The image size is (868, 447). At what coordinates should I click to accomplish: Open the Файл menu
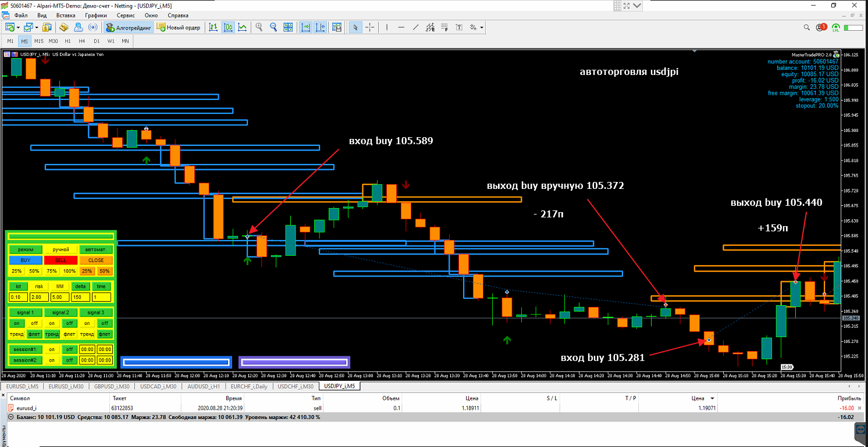20,16
